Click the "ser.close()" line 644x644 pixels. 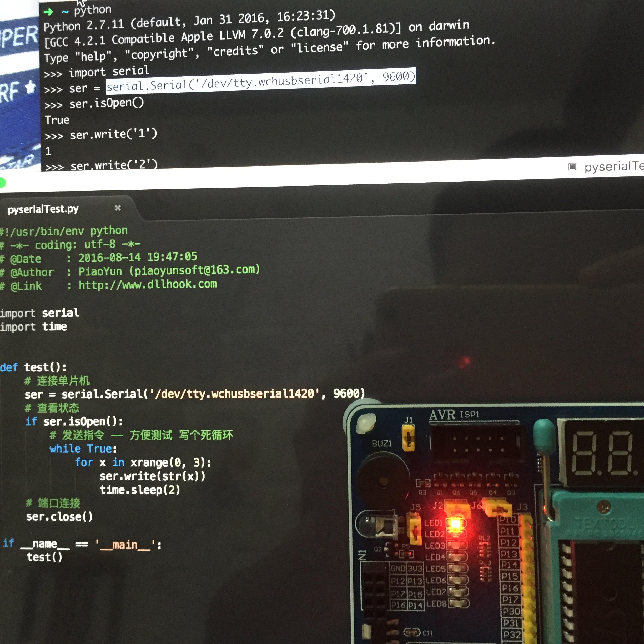[59, 517]
